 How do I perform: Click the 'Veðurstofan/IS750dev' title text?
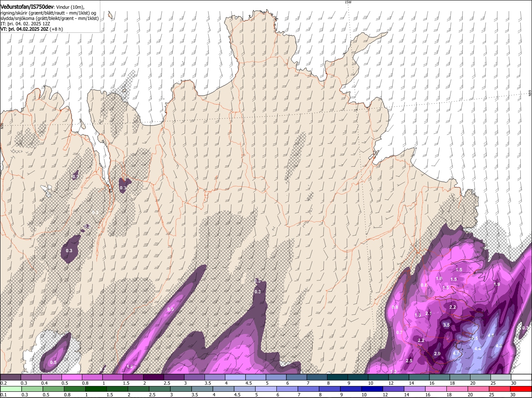(x=27, y=7)
